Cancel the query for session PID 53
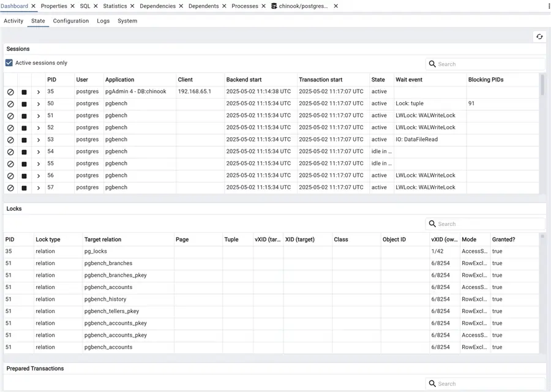Screen dimensions: 551x392 click(x=10, y=140)
